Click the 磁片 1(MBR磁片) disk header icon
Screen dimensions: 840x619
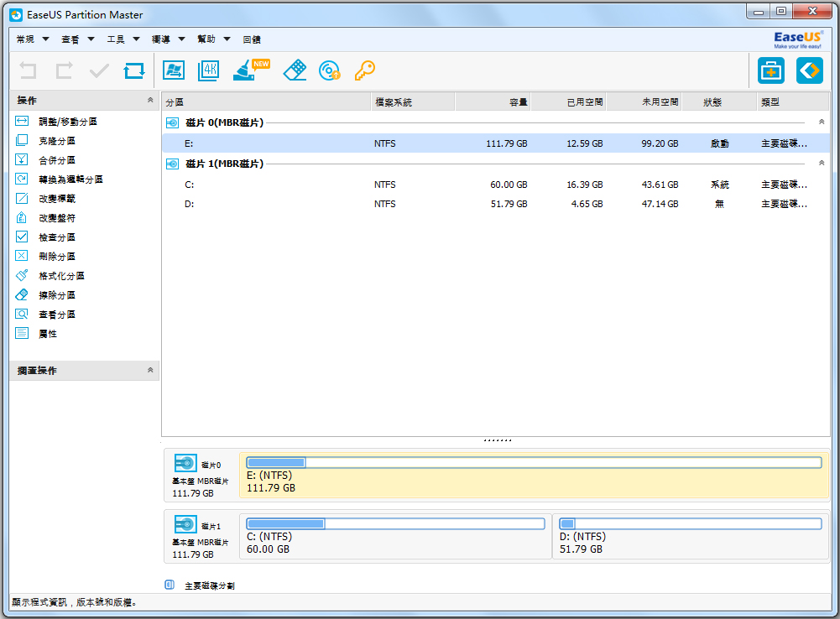tap(172, 164)
